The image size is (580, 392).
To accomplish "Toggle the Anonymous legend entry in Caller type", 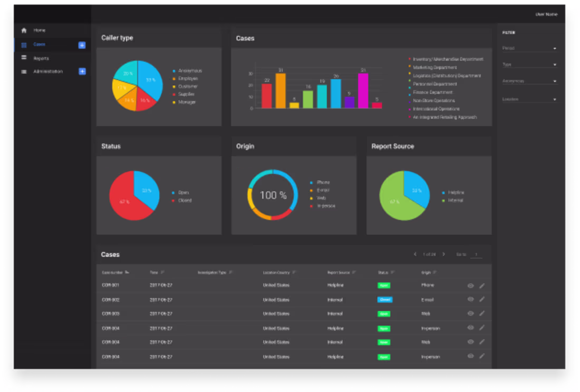I will pos(187,70).
